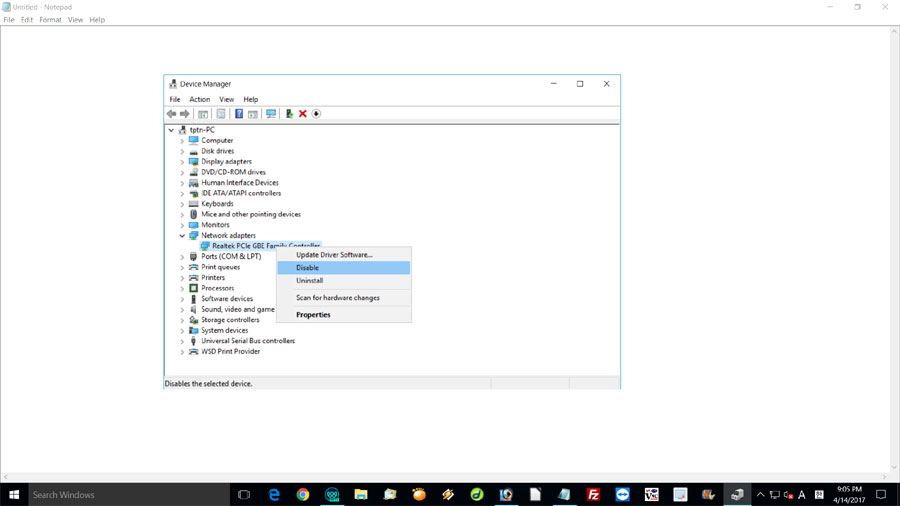
Task: Click the network icon in the system tray
Action: click(775, 495)
